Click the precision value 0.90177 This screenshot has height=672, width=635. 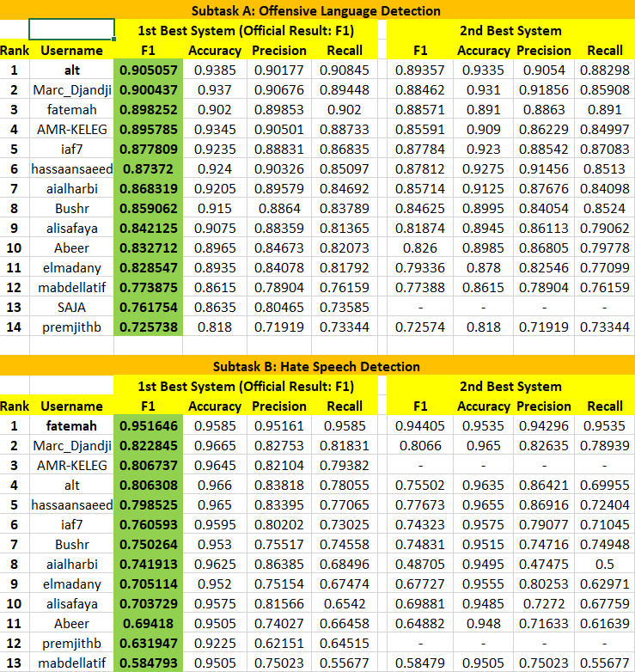279,70
